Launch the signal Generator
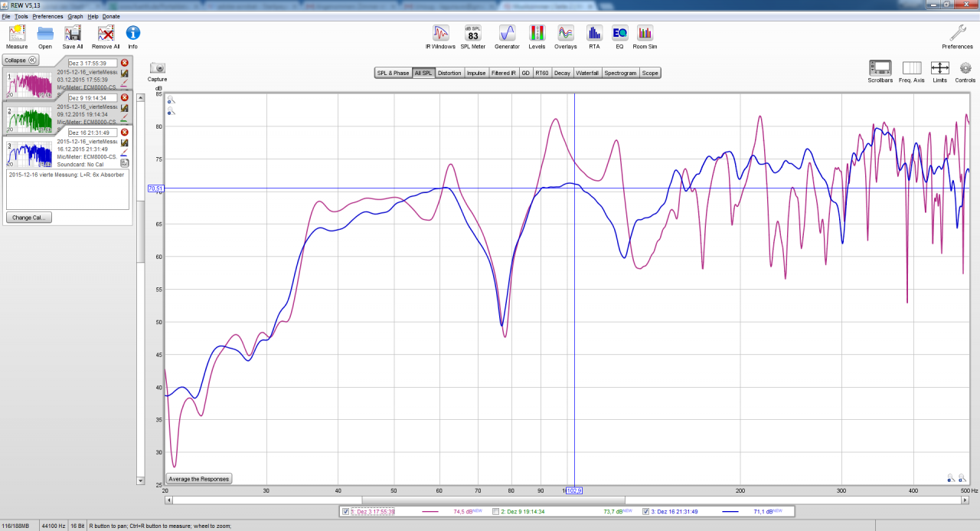The height and width of the screenshot is (531, 980). [507, 33]
